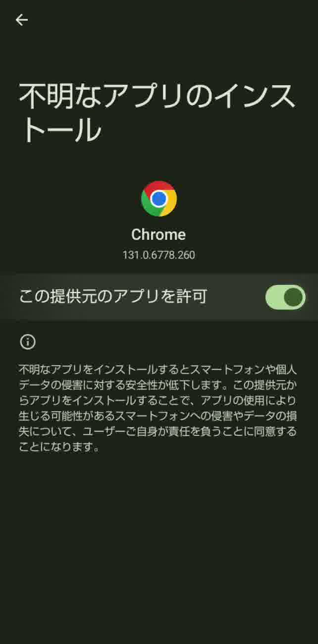Tap the warning line starting 生じる可能性
The image size is (318, 644).
pyautogui.click(x=158, y=416)
